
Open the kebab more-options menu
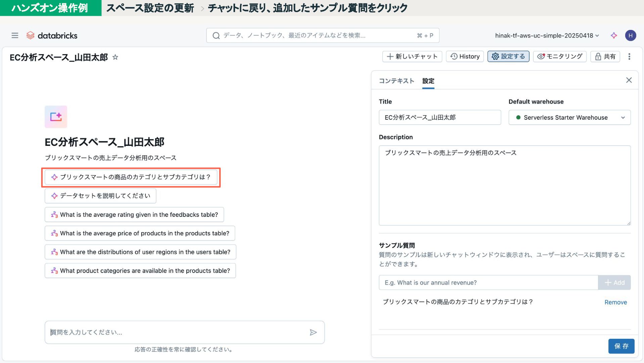[629, 56]
